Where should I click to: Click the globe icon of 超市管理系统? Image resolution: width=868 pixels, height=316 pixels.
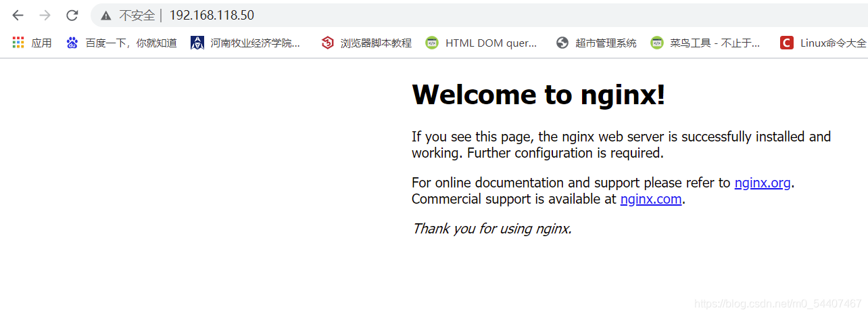point(562,43)
